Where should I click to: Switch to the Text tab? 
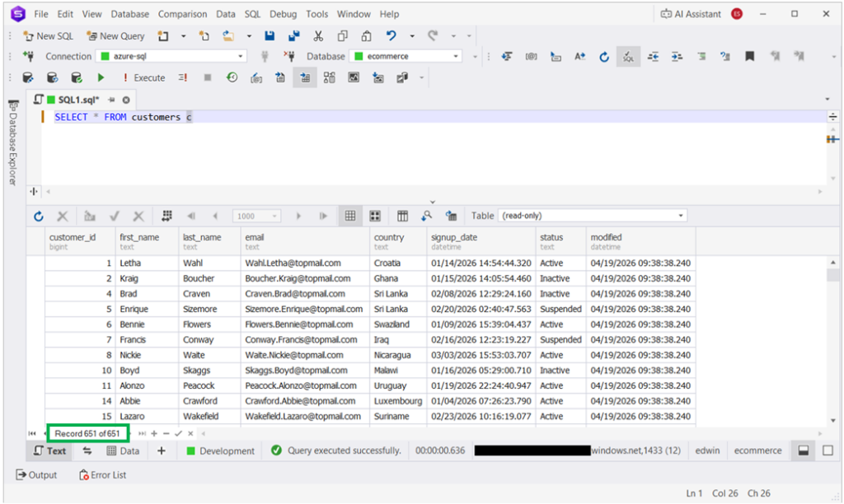[x=49, y=450]
